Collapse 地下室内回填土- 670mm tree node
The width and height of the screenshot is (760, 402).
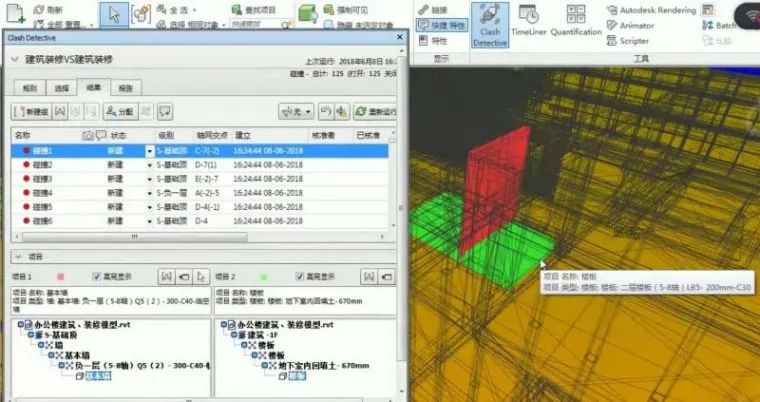pyautogui.click(x=264, y=365)
